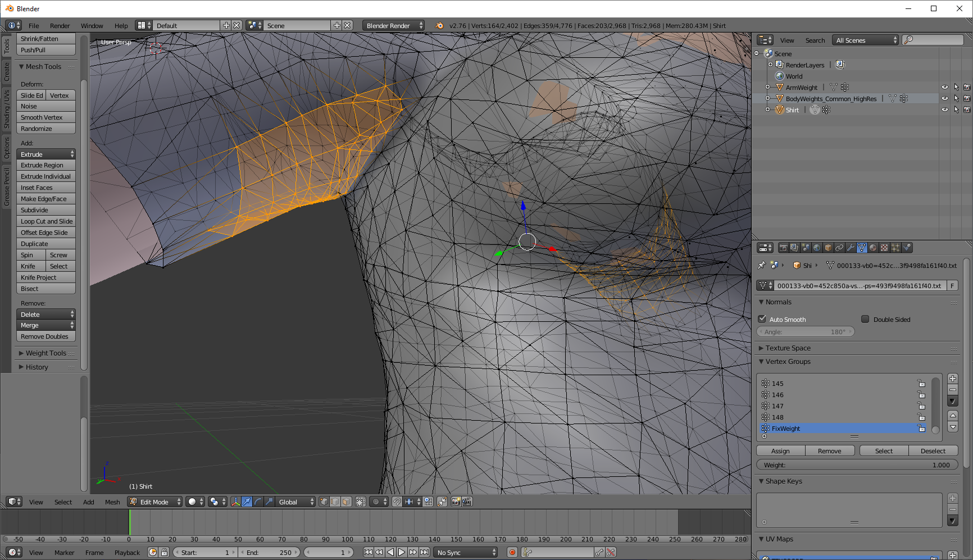Click the record keyframe button in timeline

tap(512, 552)
